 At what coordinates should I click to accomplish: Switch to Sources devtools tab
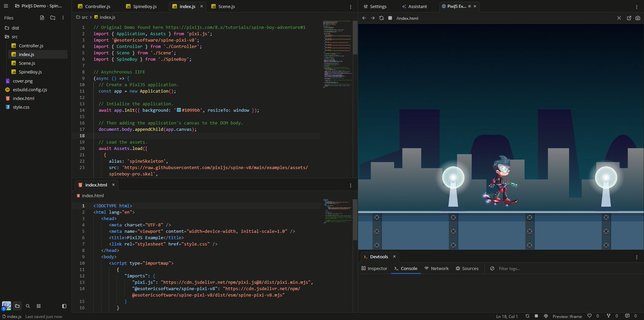coord(467,269)
